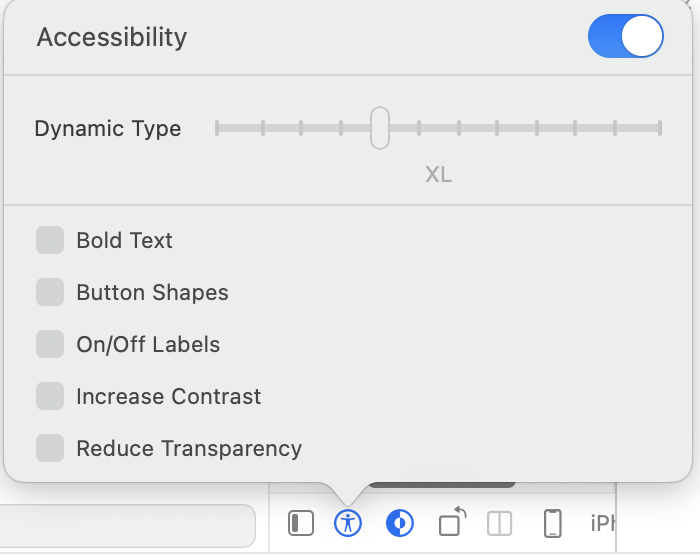Turn off the Accessibility switch
This screenshot has width=700, height=560.
click(x=625, y=36)
